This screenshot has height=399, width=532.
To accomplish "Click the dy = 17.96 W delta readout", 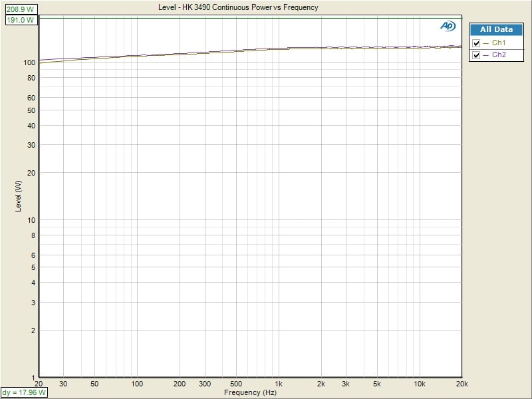I will (24, 392).
